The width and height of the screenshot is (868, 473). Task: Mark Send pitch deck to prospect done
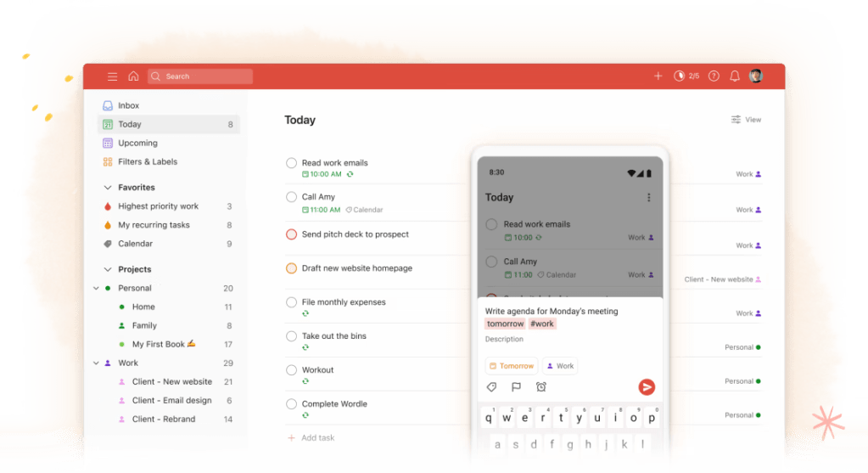pos(291,234)
